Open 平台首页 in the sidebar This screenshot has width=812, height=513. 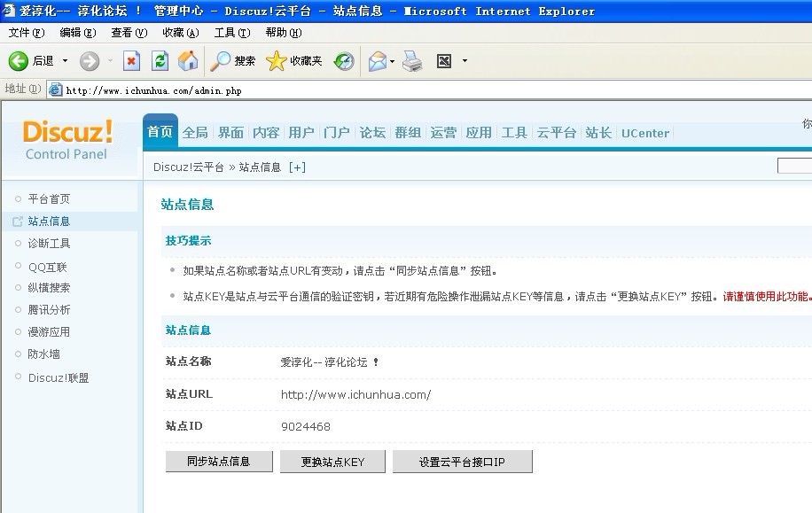[49, 199]
